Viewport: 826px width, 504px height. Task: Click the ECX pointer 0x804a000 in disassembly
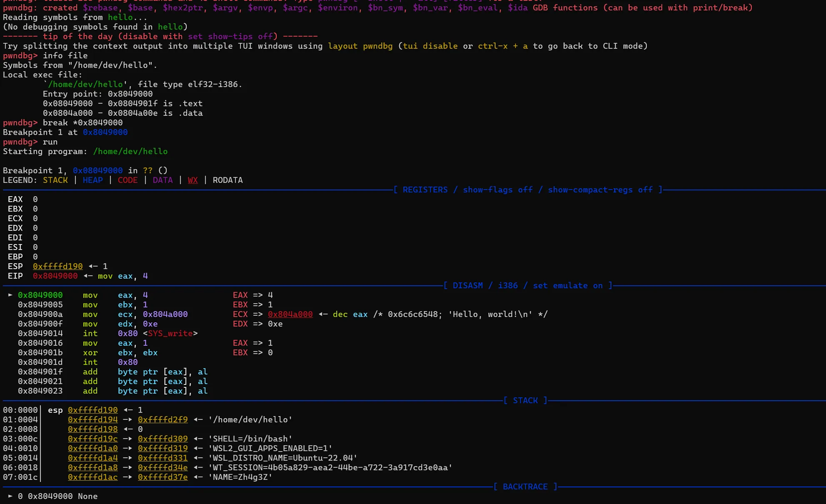290,314
